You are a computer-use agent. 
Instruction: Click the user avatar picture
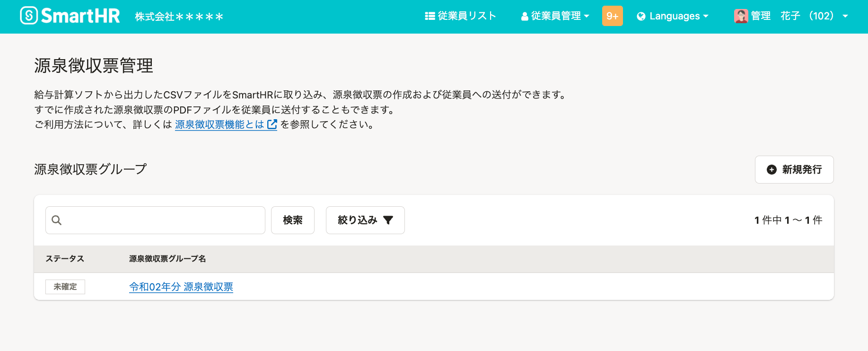(740, 16)
